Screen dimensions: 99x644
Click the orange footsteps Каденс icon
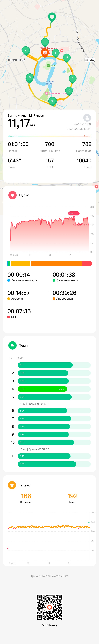point(12,485)
